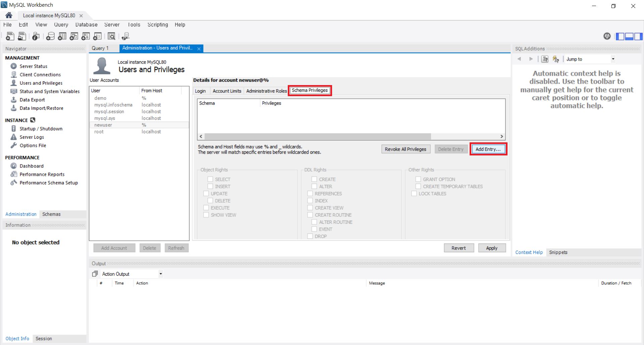Go forward in SQL Additions help
The width and height of the screenshot is (644, 345).
531,59
